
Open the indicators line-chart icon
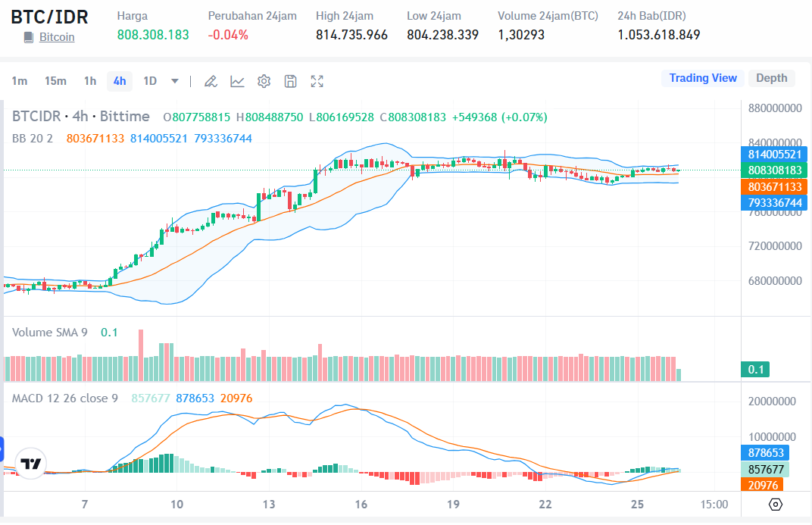click(x=237, y=81)
